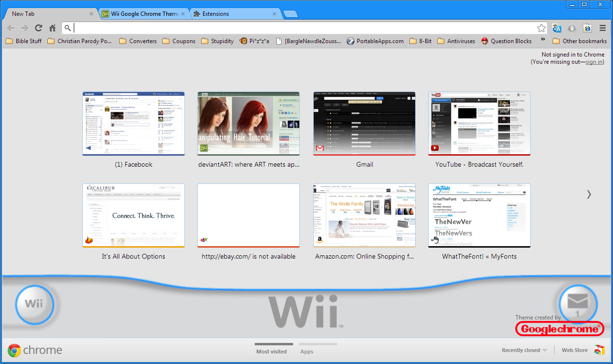The image size is (613, 364).
Task: Click "(1) Facebook" caption text
Action: pos(134,164)
